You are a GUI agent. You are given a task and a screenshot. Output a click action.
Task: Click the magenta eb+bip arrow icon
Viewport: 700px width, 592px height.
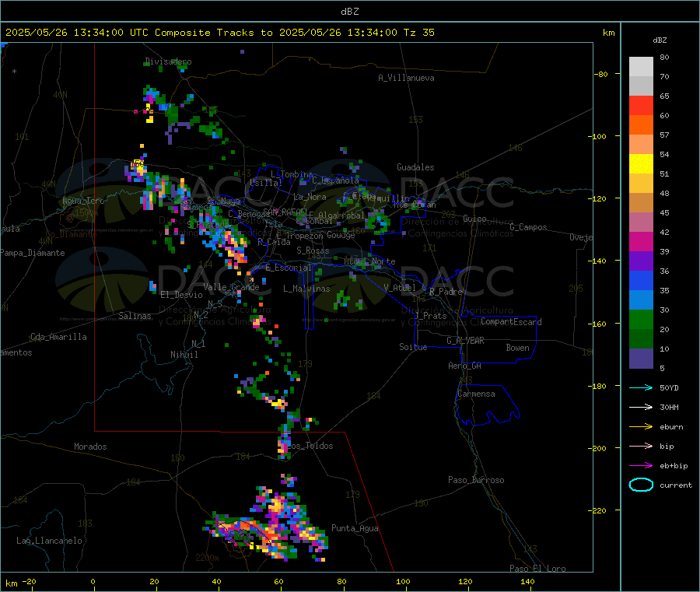coord(641,466)
